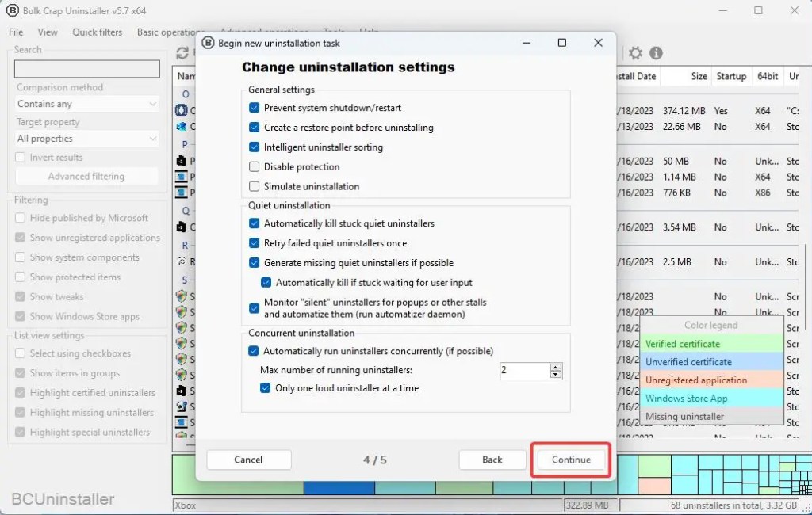Enable Show protected items filter
This screenshot has height=515, width=812.
click(20, 277)
